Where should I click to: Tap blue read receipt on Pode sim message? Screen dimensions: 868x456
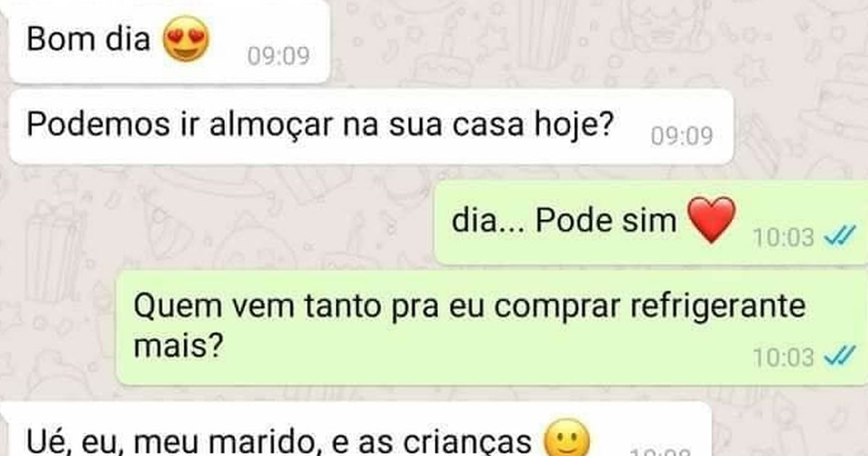click(839, 236)
